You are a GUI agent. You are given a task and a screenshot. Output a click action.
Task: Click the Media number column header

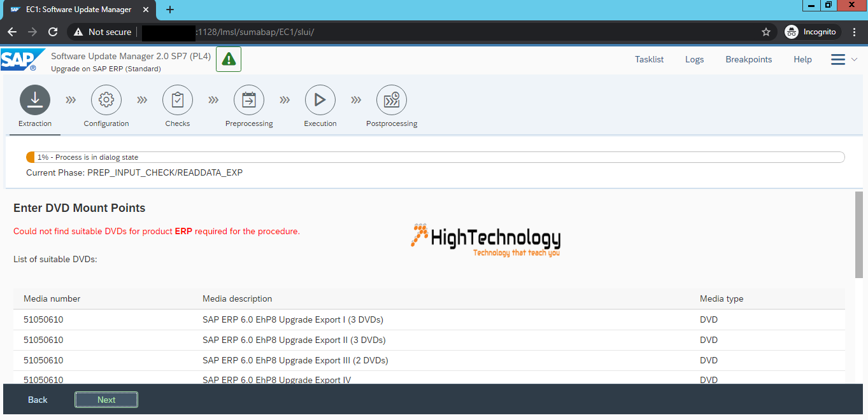point(52,298)
